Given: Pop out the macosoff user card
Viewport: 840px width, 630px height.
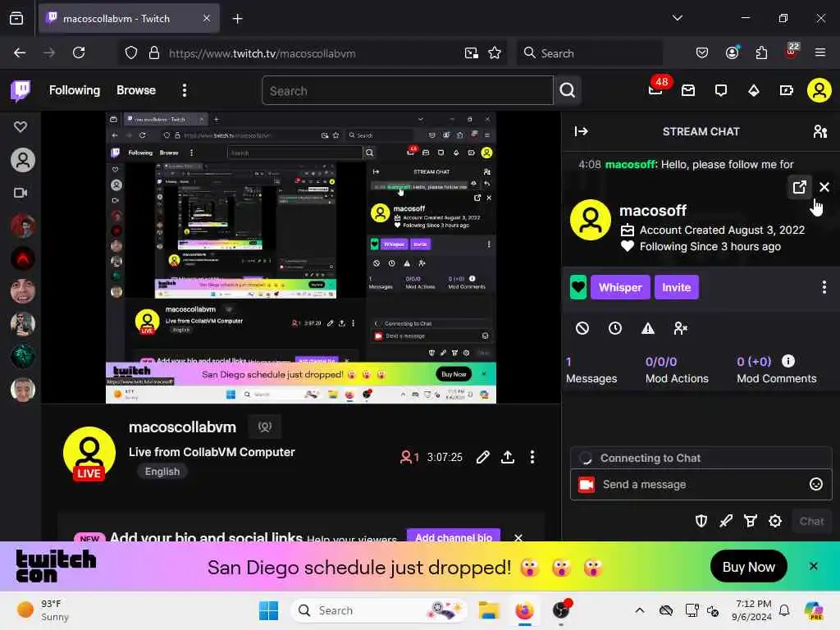Looking at the screenshot, I should (x=799, y=187).
